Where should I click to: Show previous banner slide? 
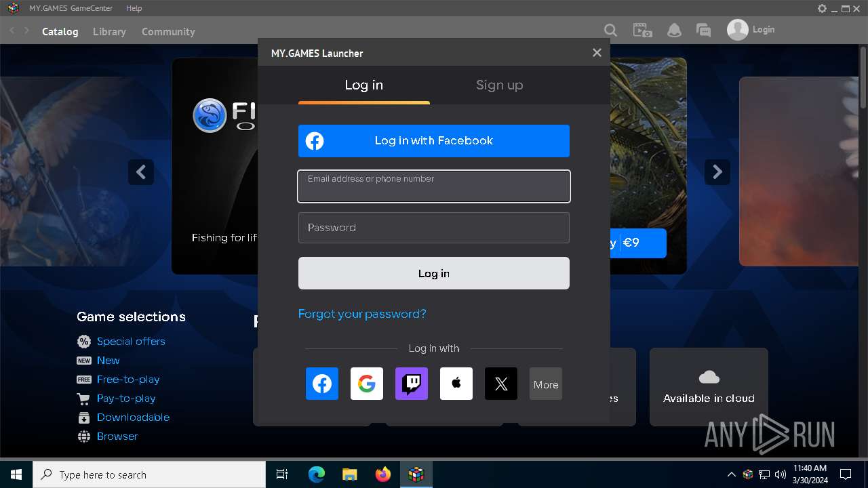point(141,172)
